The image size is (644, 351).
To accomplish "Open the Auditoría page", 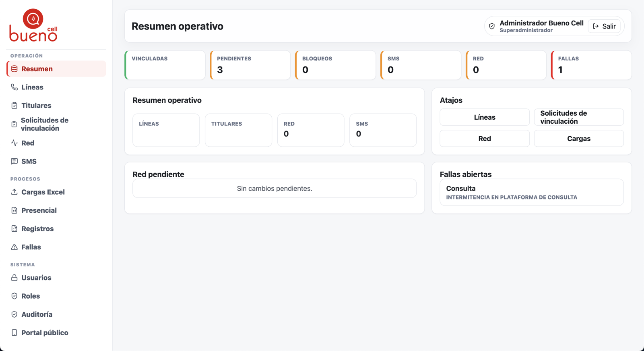I will (56, 314).
